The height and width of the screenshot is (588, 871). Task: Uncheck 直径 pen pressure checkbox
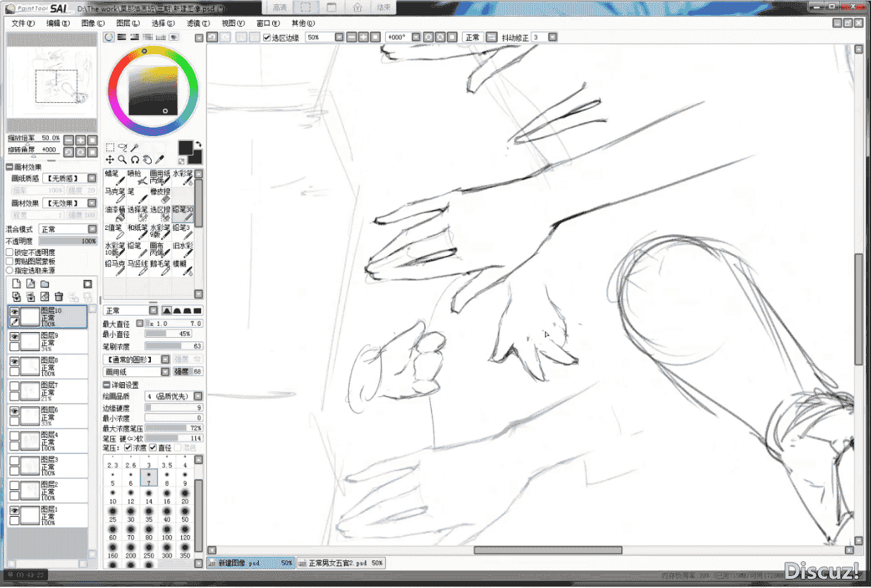pos(153,448)
